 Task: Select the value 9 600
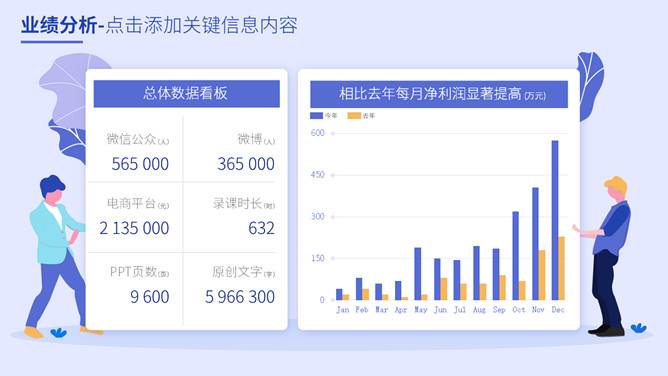coord(150,297)
